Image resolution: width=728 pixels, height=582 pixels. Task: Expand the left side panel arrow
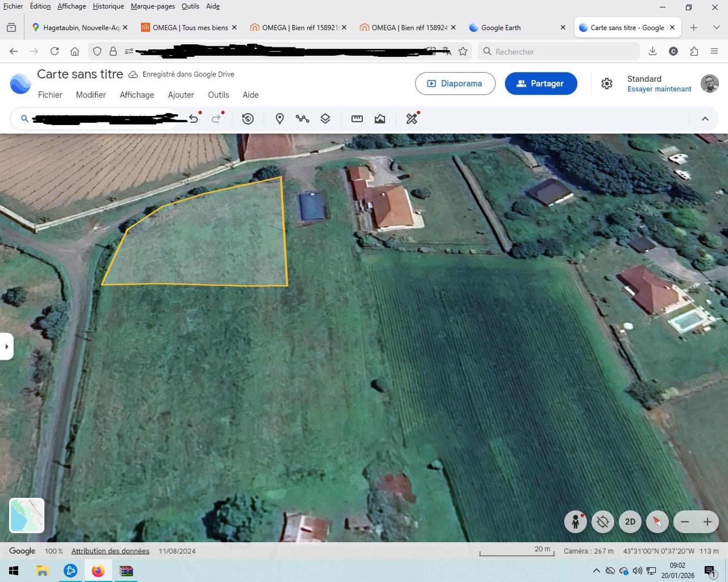pyautogui.click(x=7, y=346)
